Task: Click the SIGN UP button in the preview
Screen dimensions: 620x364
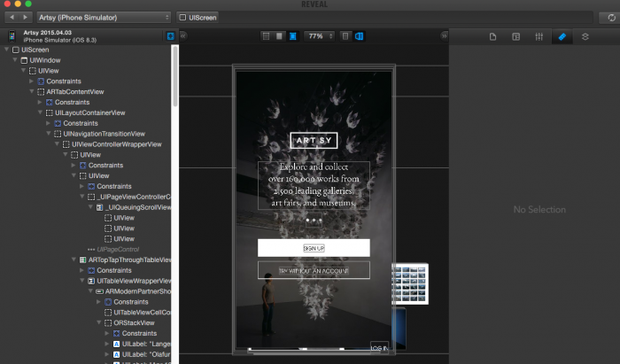Action: 314,248
